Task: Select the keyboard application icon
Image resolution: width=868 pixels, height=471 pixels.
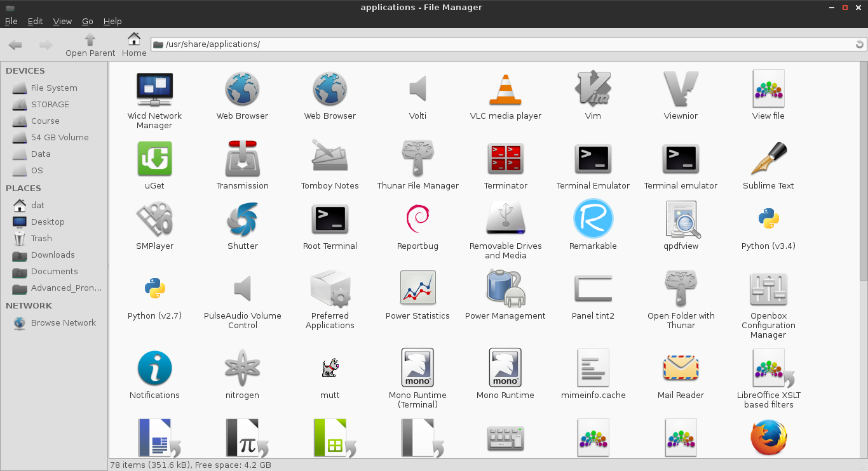Action: [505, 438]
